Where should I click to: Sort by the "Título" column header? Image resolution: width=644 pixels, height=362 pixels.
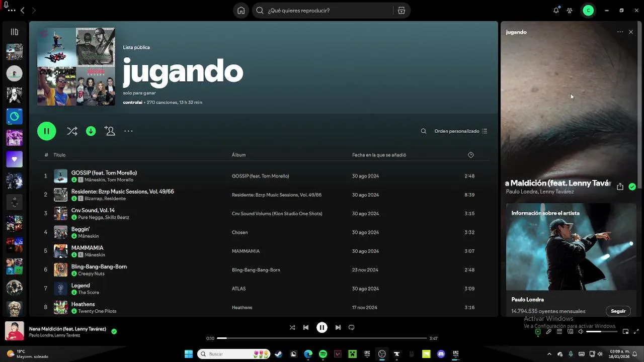[59, 155]
